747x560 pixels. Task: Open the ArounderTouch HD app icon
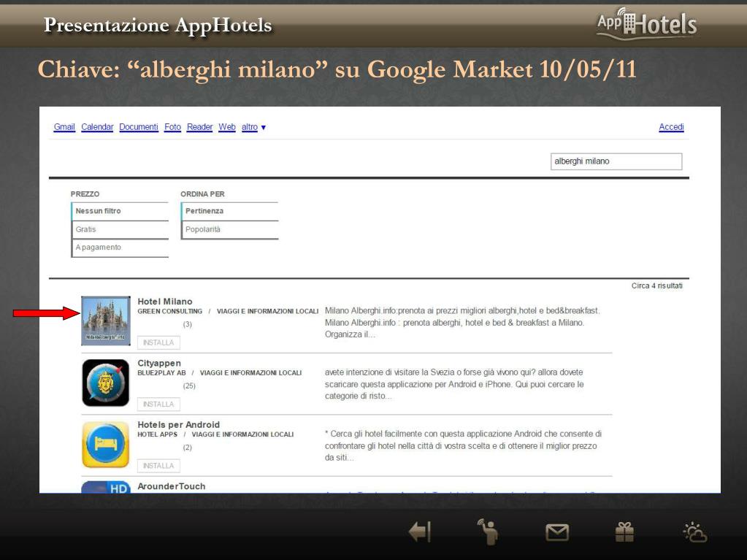pyautogui.click(x=106, y=487)
